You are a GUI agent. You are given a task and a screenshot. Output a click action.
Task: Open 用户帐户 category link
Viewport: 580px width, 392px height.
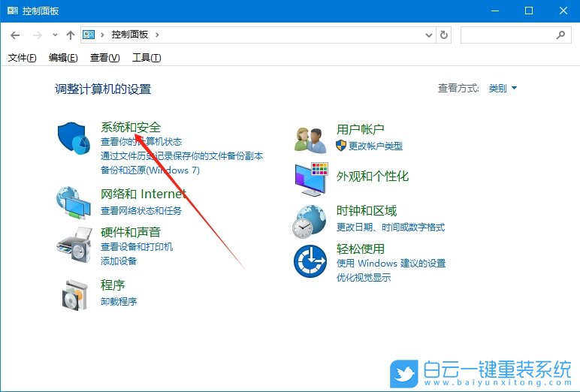coord(361,129)
